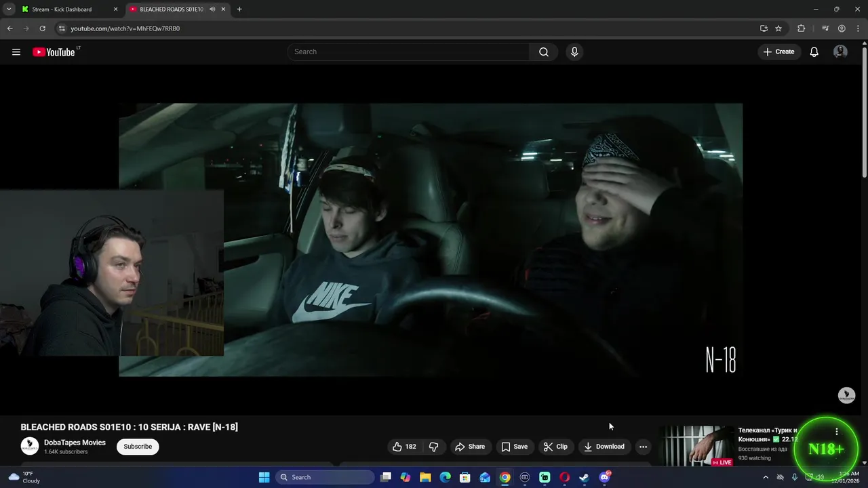The image size is (868, 488).
Task: Click the video player to pause
Action: coord(431,240)
